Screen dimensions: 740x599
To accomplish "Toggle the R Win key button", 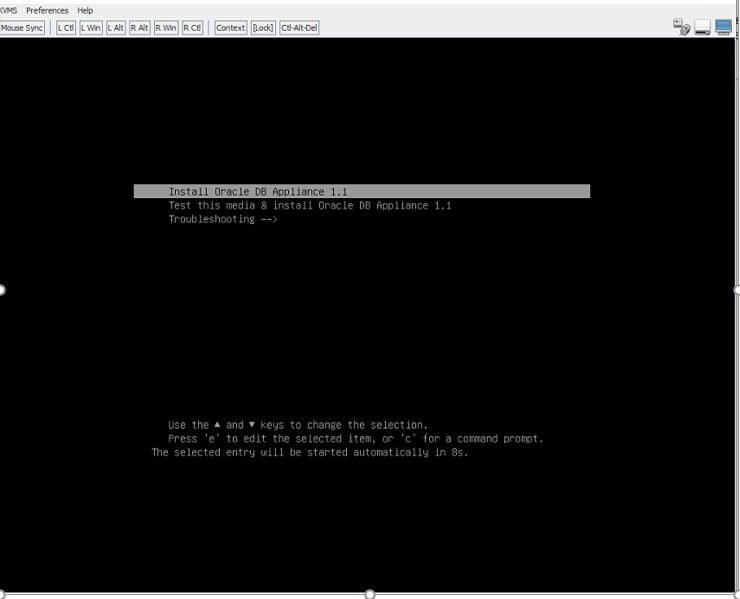I will tap(166, 28).
